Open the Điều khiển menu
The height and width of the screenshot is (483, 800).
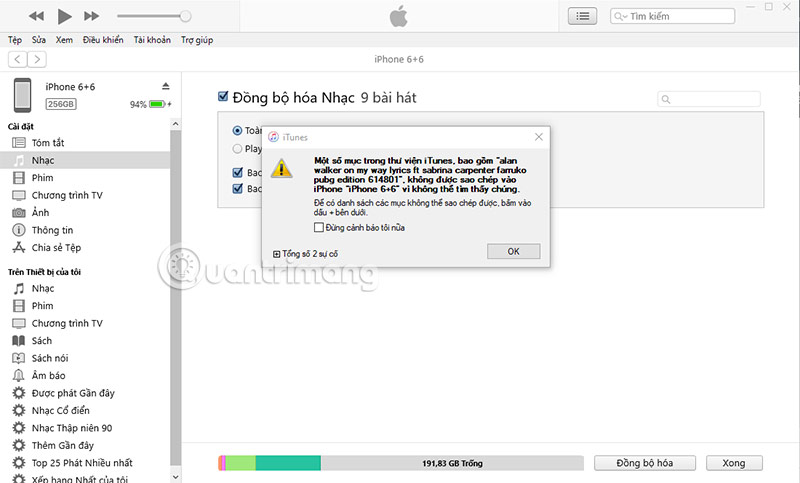103,40
